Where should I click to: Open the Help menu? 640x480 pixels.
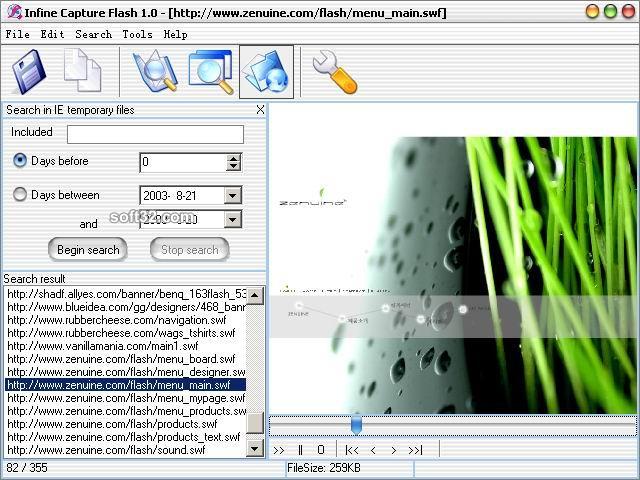point(176,34)
